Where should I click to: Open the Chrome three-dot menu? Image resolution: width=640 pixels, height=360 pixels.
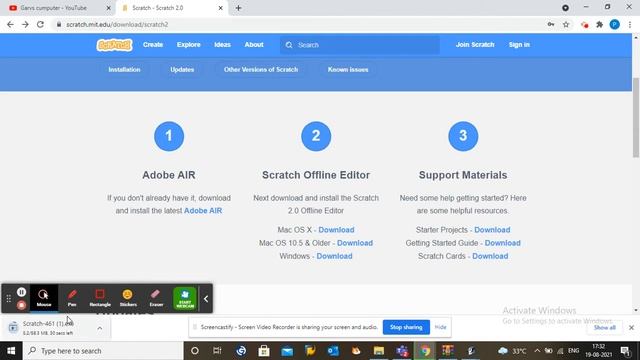click(630, 24)
